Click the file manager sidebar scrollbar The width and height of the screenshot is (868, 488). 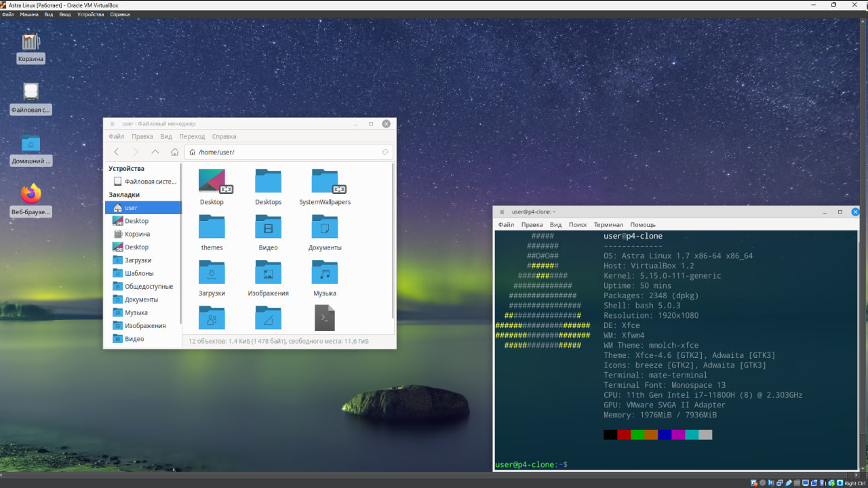click(x=181, y=244)
